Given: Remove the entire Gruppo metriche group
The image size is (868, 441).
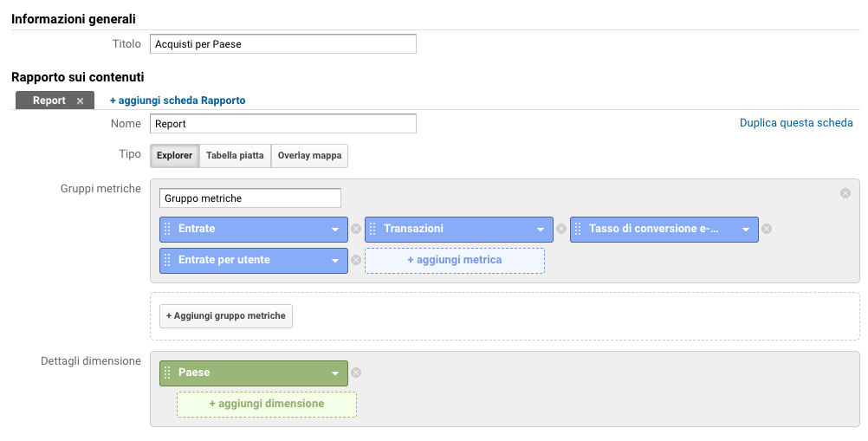Looking at the screenshot, I should point(845,193).
